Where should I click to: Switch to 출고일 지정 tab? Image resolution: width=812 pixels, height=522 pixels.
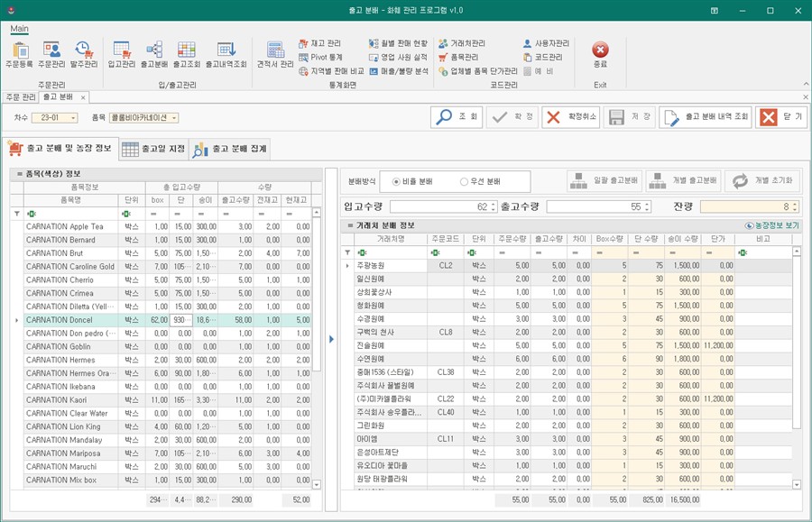(x=153, y=149)
